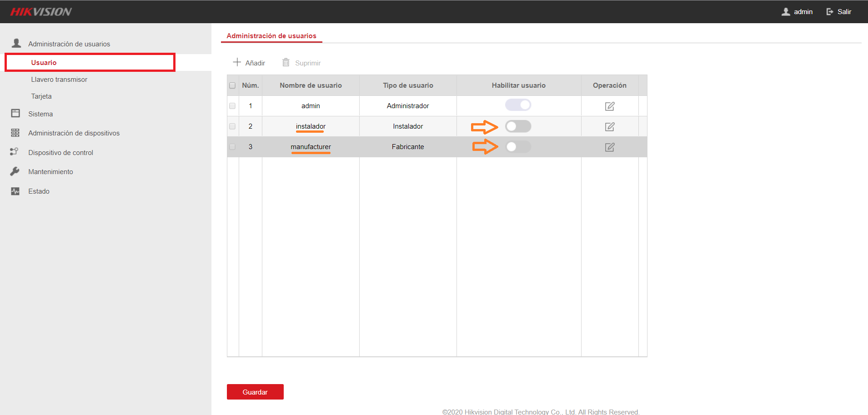Image resolution: width=868 pixels, height=415 pixels.
Task: Click the Salir logout icon
Action: pos(830,12)
